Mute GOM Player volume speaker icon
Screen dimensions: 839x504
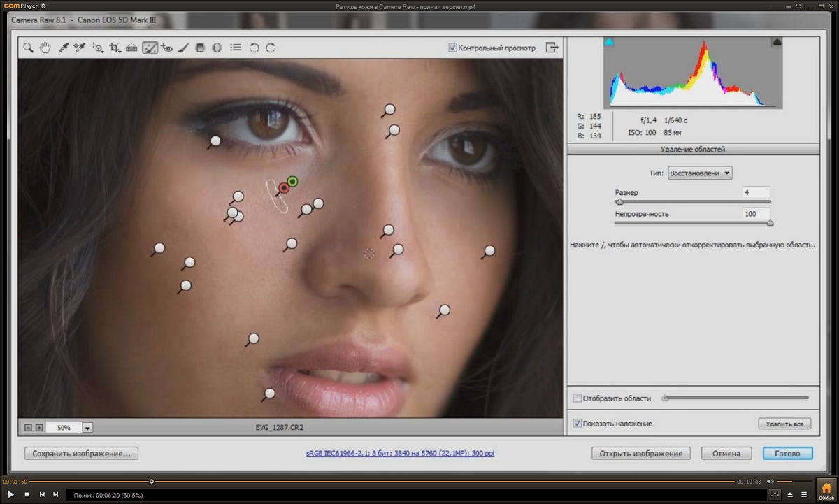[770, 481]
